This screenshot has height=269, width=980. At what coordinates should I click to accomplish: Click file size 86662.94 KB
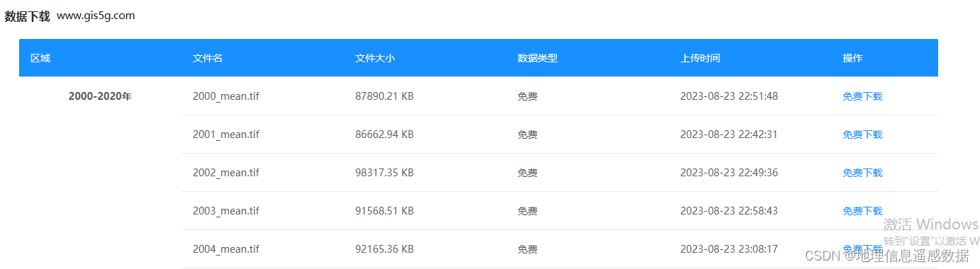[384, 134]
